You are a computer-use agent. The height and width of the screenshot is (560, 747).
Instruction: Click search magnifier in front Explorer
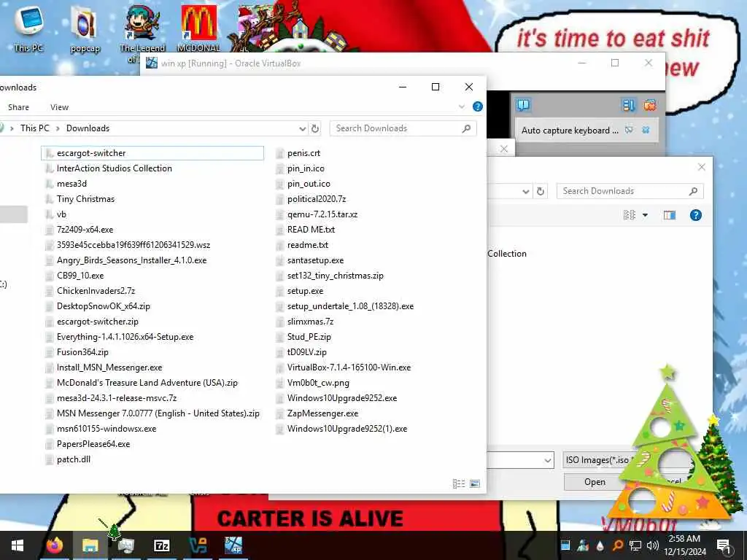(466, 128)
